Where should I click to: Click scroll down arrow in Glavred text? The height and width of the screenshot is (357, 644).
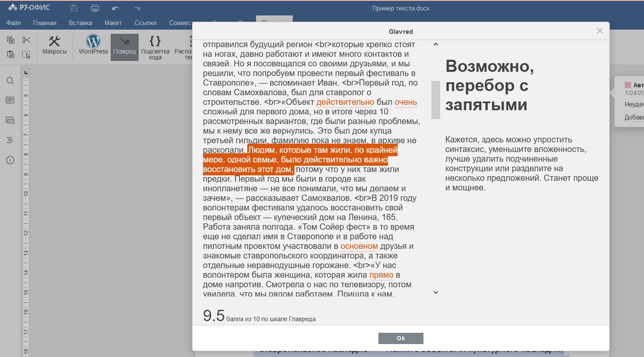click(436, 292)
